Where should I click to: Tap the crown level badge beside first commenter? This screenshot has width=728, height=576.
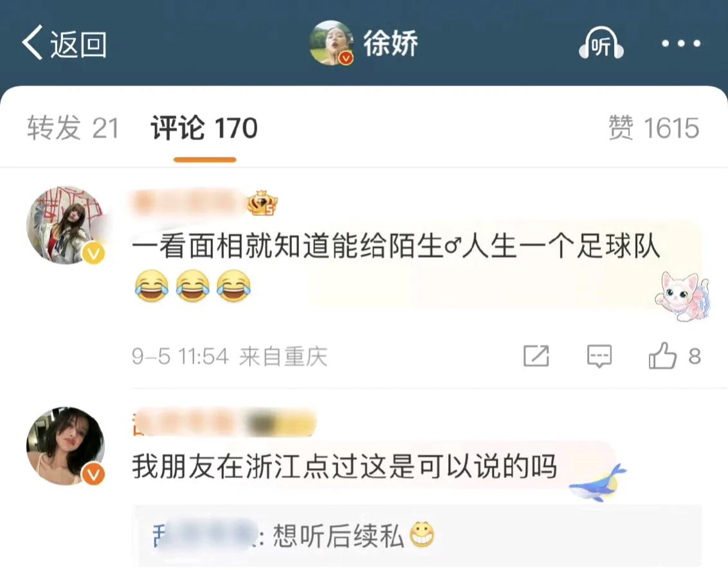(x=262, y=203)
